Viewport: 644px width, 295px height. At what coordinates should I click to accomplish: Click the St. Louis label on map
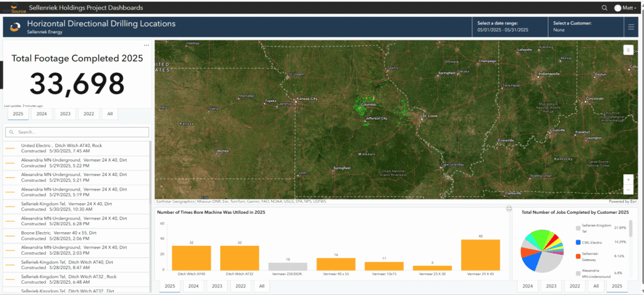pos(430,116)
